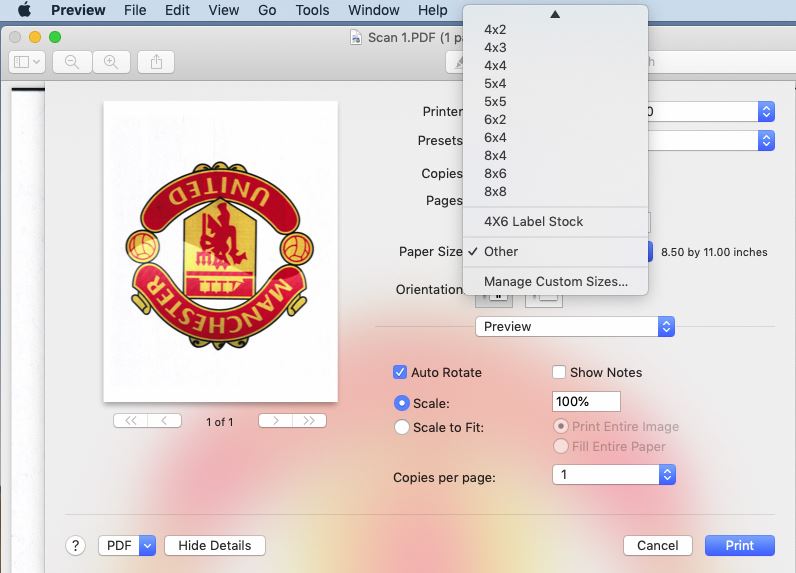Screen dimensions: 796x573
Task: Click the Scan 1.PDF document title icon
Action: (356, 38)
